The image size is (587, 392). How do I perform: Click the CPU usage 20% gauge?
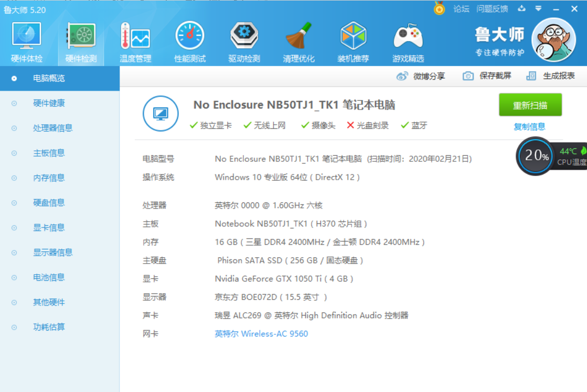(536, 155)
